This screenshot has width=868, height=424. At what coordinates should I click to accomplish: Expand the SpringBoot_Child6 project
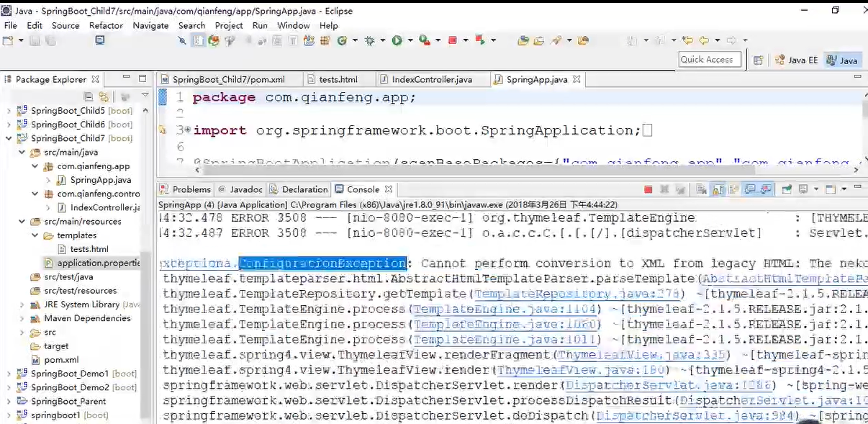point(9,125)
